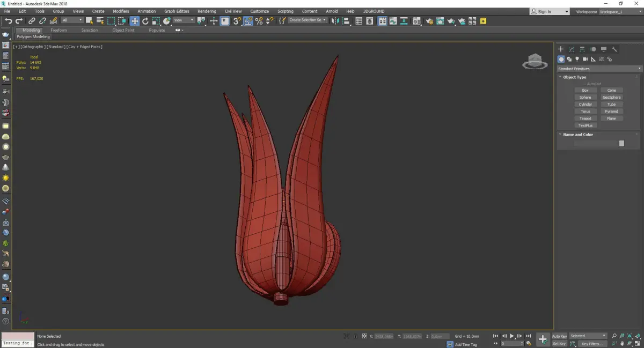
Task: Open the Material Editor icon
Action: (x=416, y=21)
